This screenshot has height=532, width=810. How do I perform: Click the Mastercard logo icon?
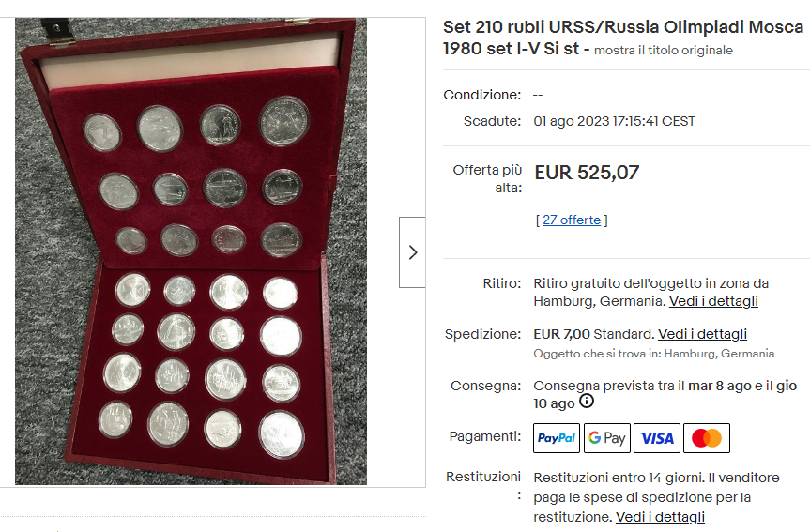(x=706, y=438)
